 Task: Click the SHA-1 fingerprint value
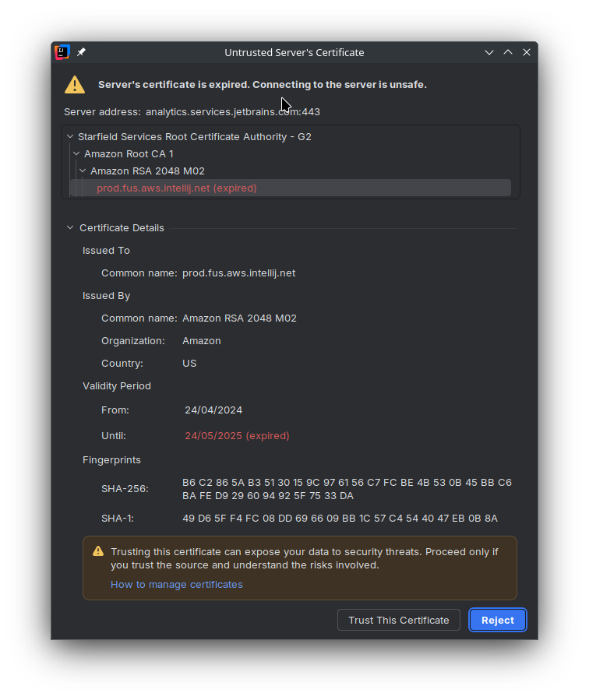(x=340, y=519)
